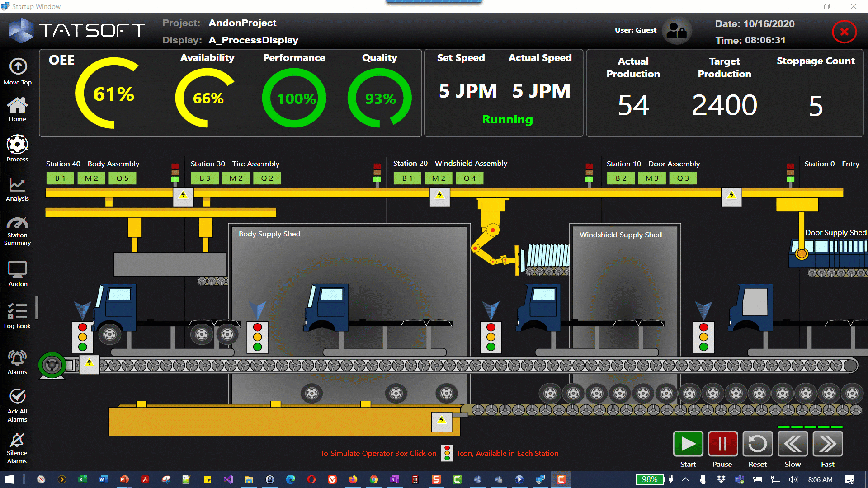This screenshot has height=488, width=868.
Task: Click the Guest user profile icon
Action: 677,31
